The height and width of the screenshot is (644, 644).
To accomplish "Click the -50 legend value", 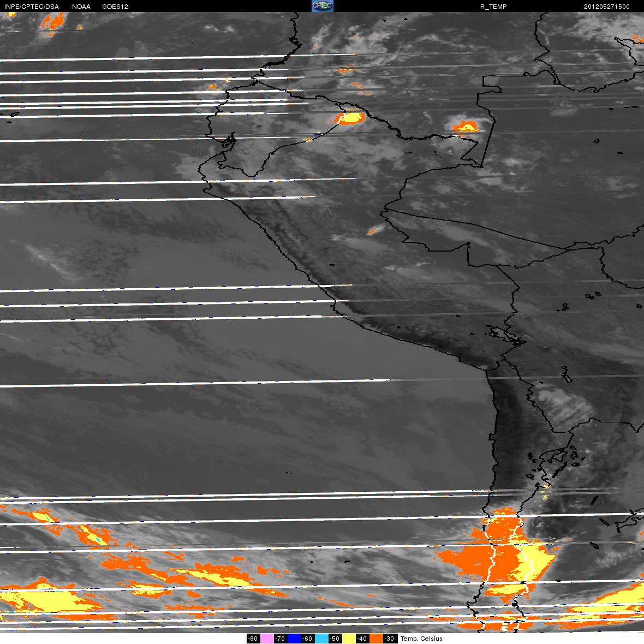I will (335, 639).
